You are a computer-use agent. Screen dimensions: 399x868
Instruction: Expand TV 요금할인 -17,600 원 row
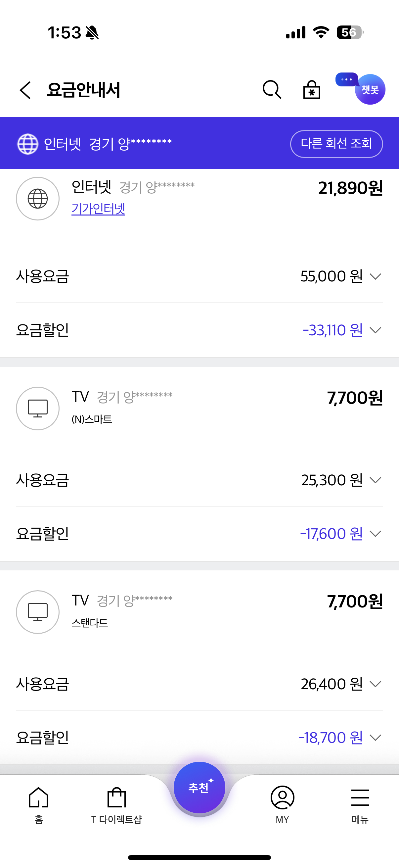(375, 534)
